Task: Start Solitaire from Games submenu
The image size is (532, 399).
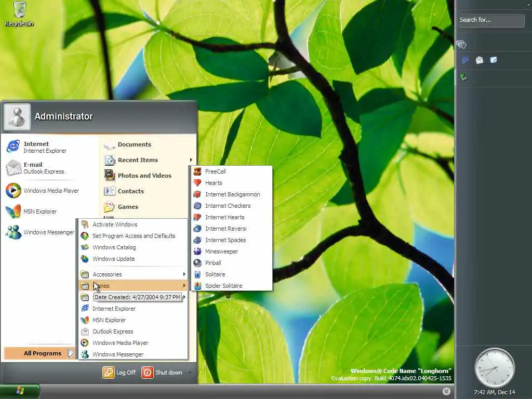Action: [x=232, y=274]
